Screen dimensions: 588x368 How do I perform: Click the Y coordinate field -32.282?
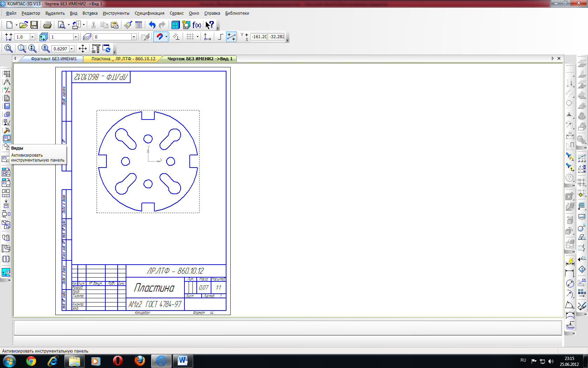pyautogui.click(x=276, y=37)
